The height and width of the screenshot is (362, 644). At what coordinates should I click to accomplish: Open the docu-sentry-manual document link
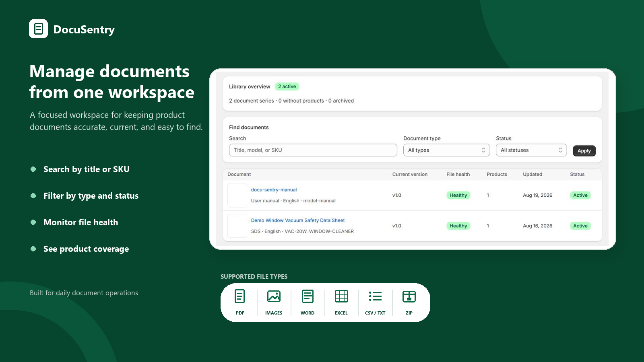(x=274, y=190)
